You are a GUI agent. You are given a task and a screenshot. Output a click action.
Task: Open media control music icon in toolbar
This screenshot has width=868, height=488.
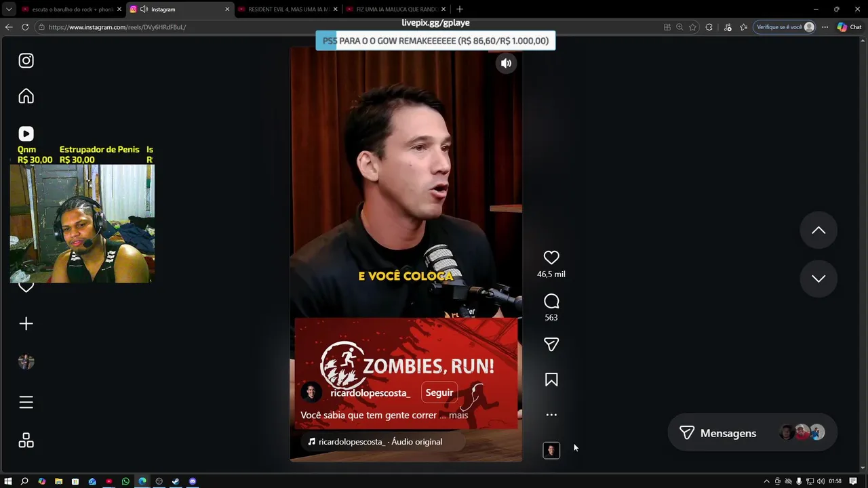pyautogui.click(x=728, y=27)
